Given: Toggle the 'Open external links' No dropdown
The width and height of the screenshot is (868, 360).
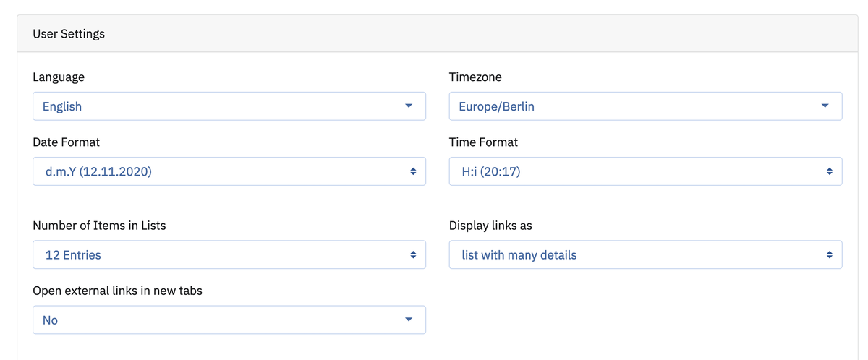Looking at the screenshot, I should pos(217,320).
